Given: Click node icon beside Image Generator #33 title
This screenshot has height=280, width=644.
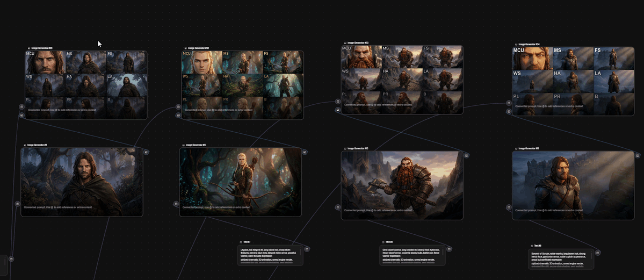Looking at the screenshot, I should [x=345, y=43].
